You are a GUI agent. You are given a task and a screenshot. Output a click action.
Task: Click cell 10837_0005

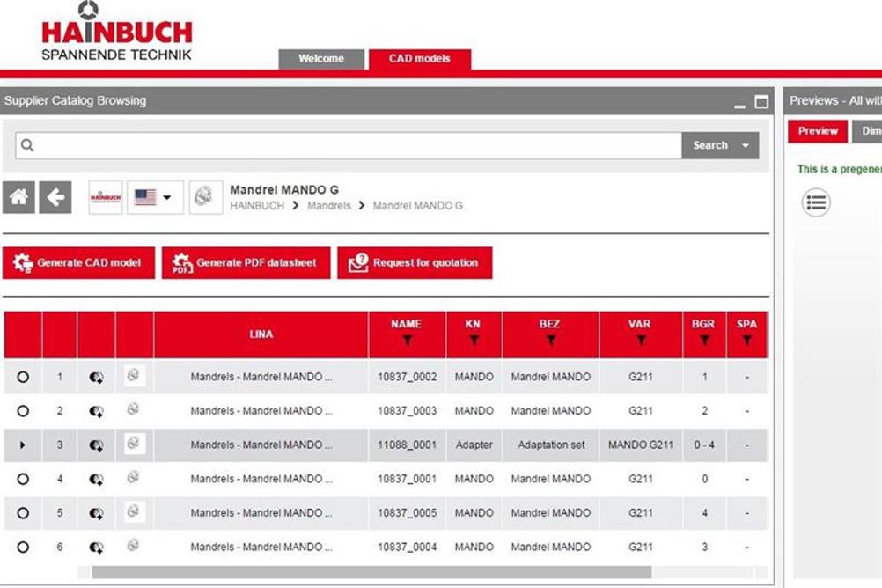click(x=408, y=513)
